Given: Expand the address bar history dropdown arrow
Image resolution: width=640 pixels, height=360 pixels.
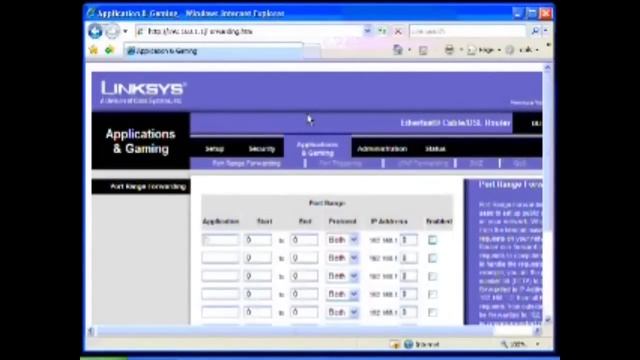Looking at the screenshot, I should pos(367,31).
